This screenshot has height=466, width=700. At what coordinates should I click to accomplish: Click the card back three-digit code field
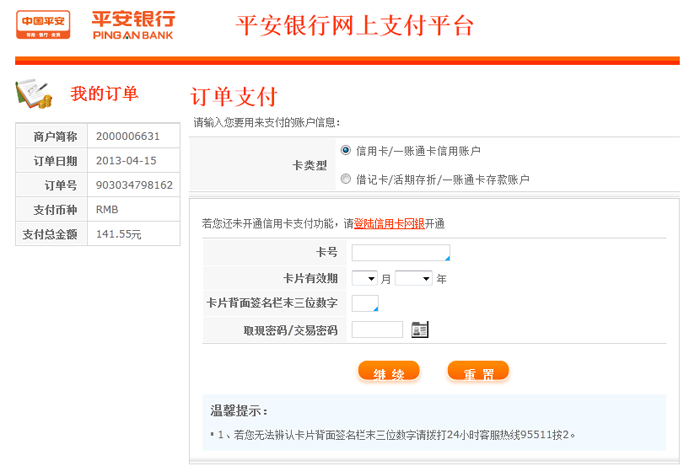click(x=365, y=303)
